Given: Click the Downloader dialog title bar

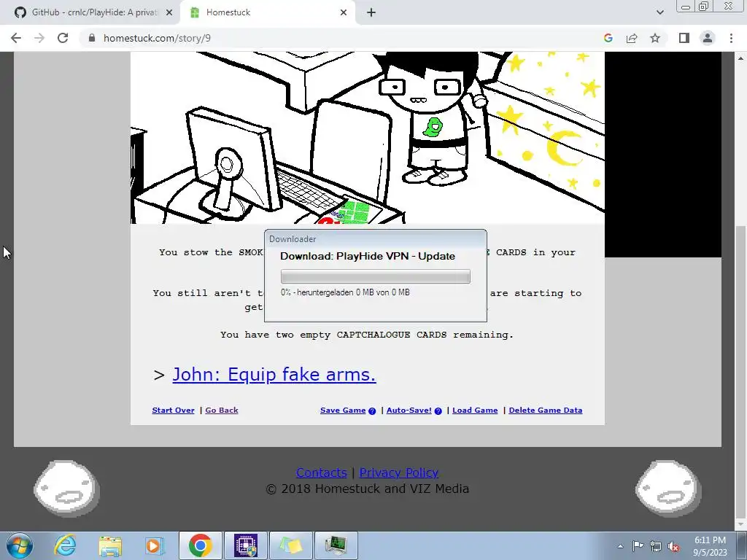Looking at the screenshot, I should [x=376, y=238].
